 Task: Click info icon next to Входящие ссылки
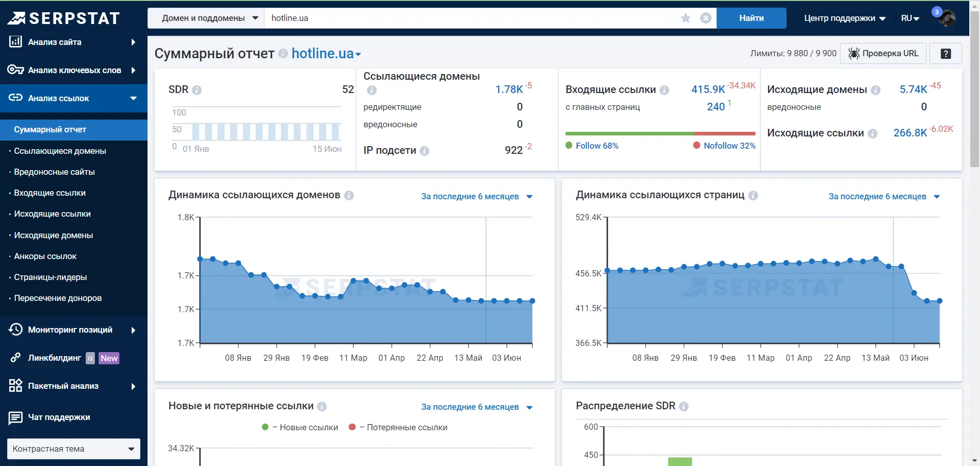[x=664, y=90]
